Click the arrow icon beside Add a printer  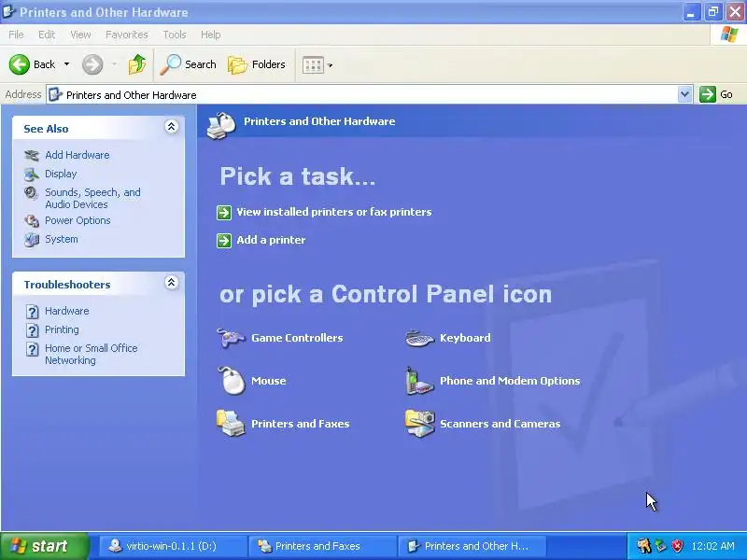pyautogui.click(x=224, y=241)
